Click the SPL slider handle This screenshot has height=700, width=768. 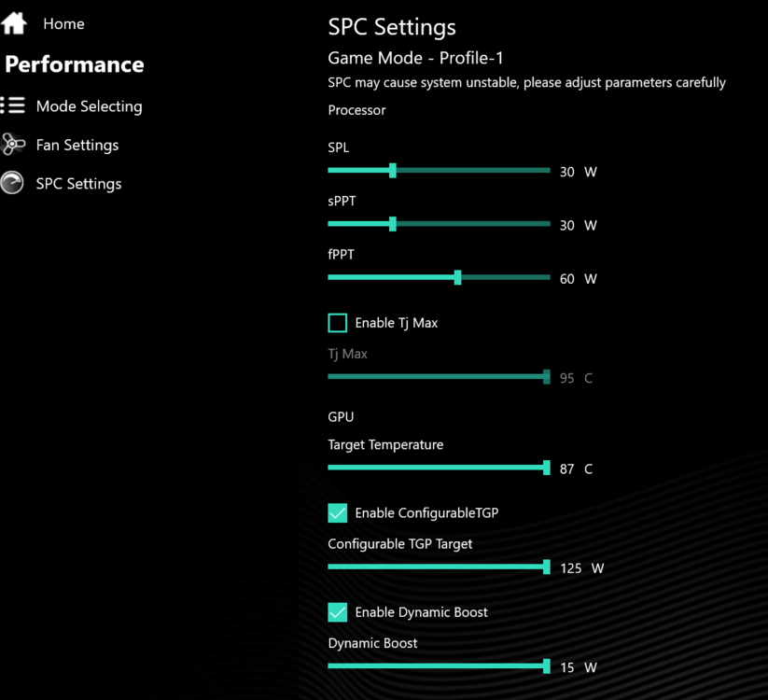393,171
